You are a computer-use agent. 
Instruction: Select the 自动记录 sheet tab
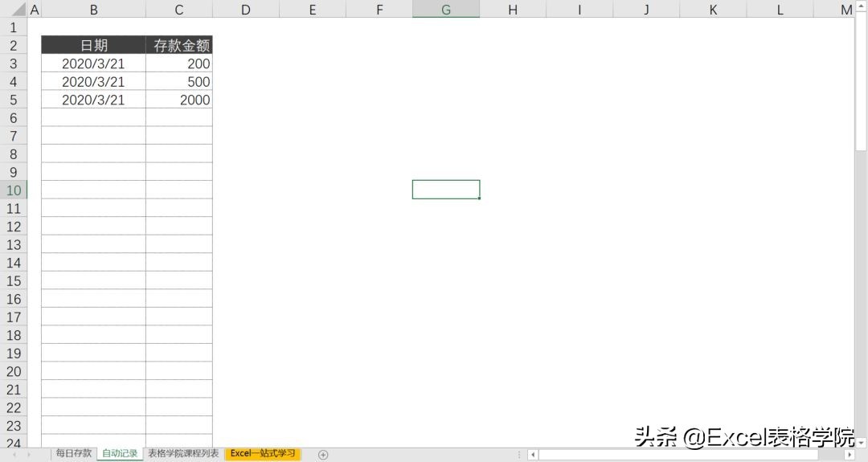pos(120,454)
